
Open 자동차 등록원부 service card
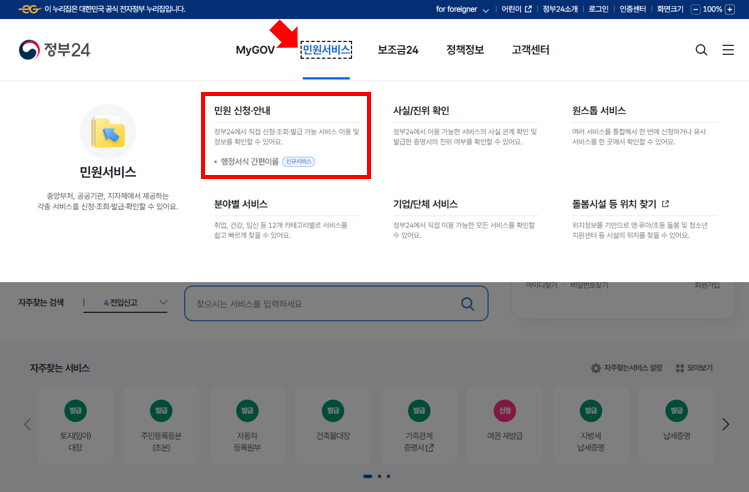[x=247, y=425]
